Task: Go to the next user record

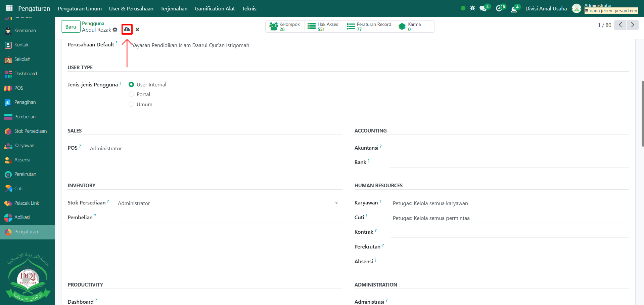Action: 632,25
